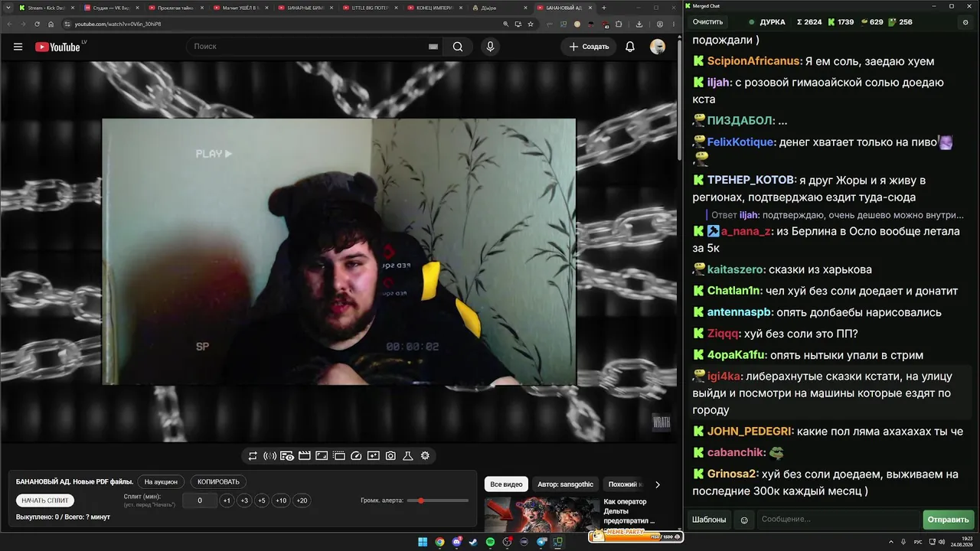Send the chat message with Отправить
980x551 pixels.
948,520
